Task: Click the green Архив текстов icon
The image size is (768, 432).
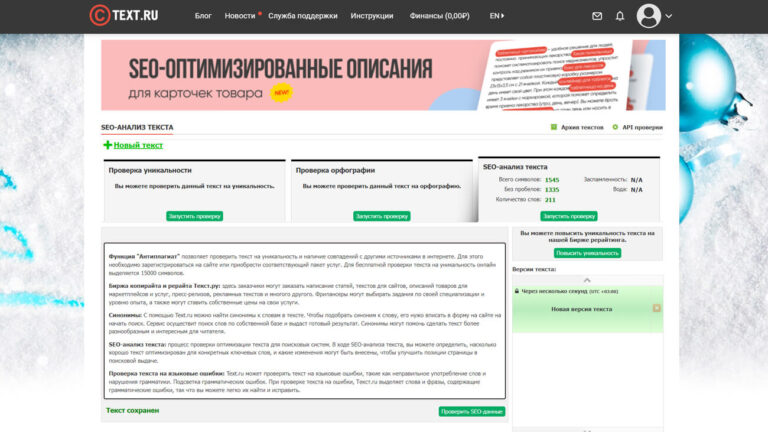Action: pos(553,127)
